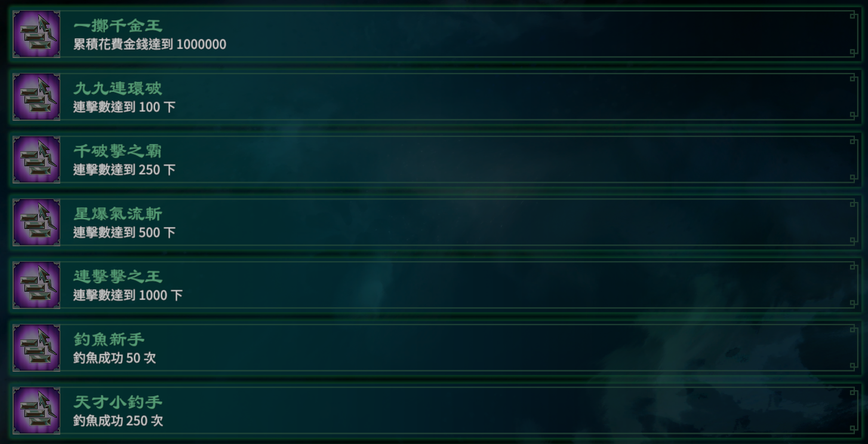
Task: Click description 累積花費金錢達到 1000000
Action: [150, 45]
